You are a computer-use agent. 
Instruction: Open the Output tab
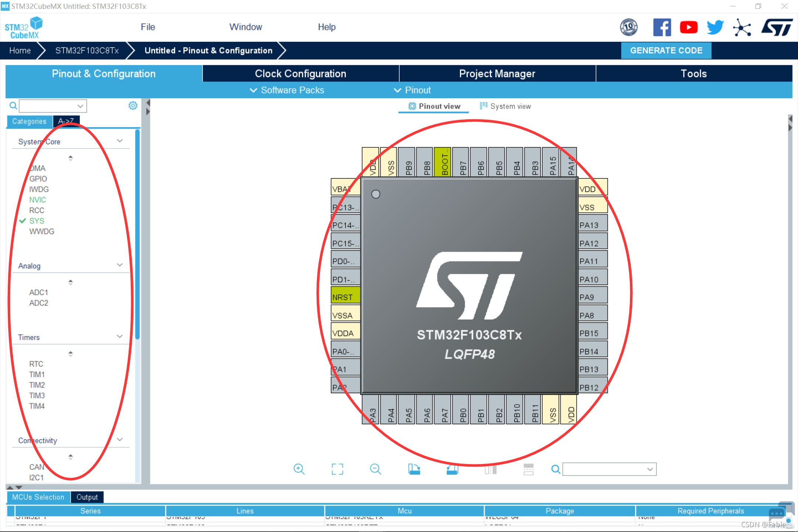tap(87, 497)
